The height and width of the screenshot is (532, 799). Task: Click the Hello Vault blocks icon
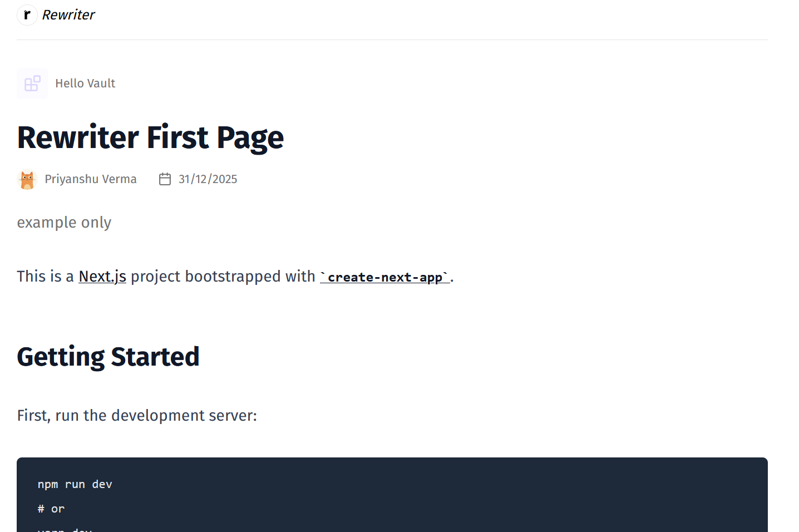[x=32, y=83]
